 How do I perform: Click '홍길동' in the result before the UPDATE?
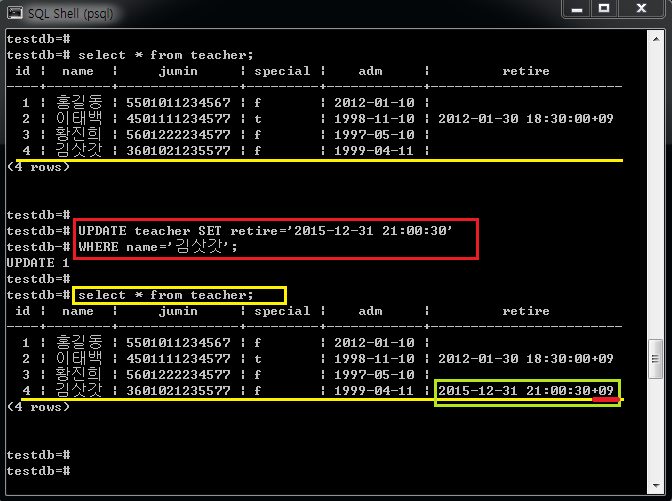pyautogui.click(x=79, y=102)
